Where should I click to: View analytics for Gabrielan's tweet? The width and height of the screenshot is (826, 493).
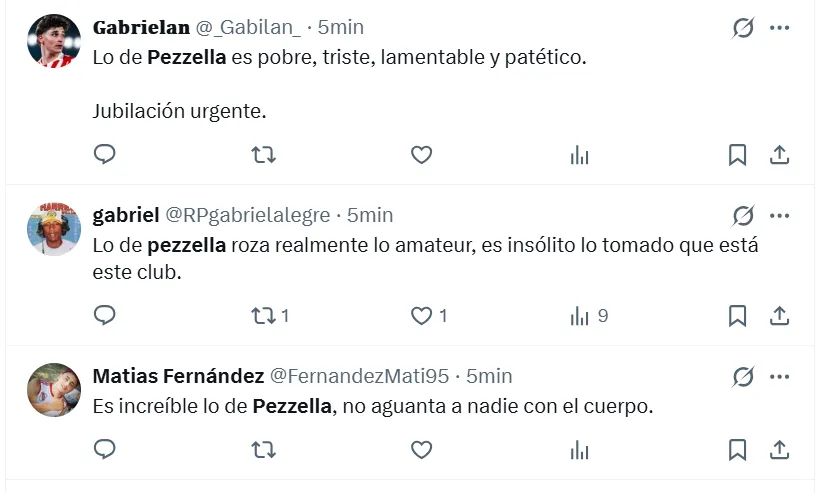click(x=579, y=154)
